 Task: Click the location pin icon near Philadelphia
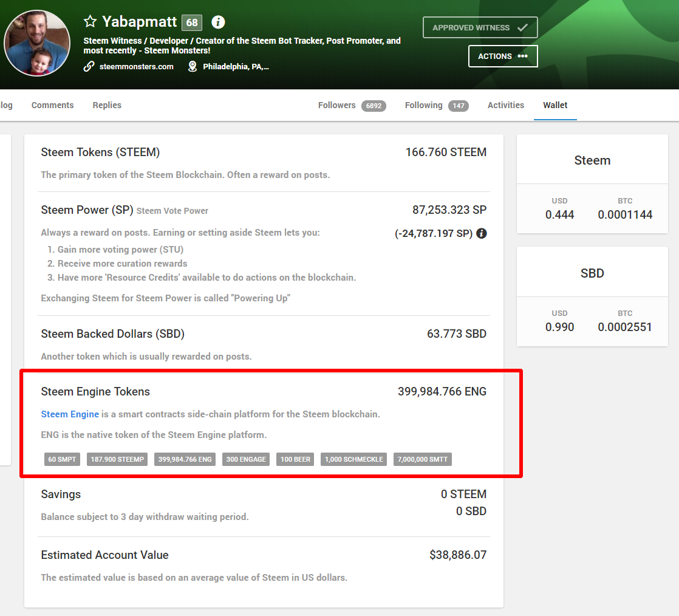(x=193, y=66)
